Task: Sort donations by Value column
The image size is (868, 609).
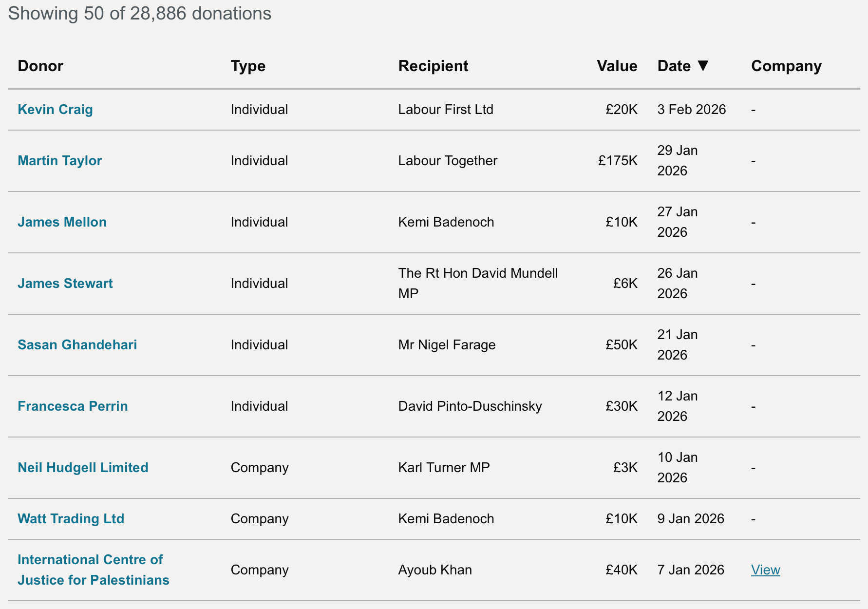Action: click(617, 66)
